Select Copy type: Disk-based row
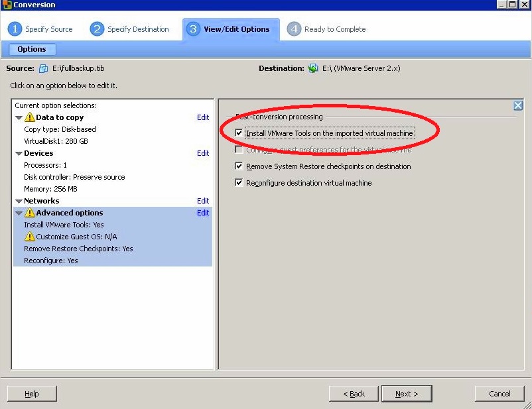Screen dimensions: 532x409 tap(60, 129)
